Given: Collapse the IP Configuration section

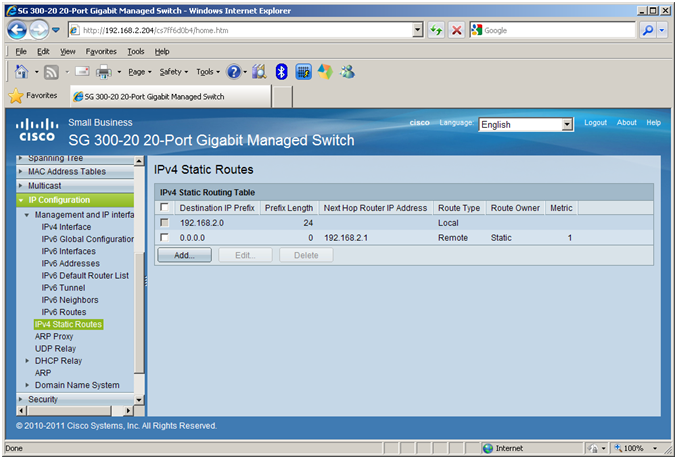Looking at the screenshot, I should [21, 200].
